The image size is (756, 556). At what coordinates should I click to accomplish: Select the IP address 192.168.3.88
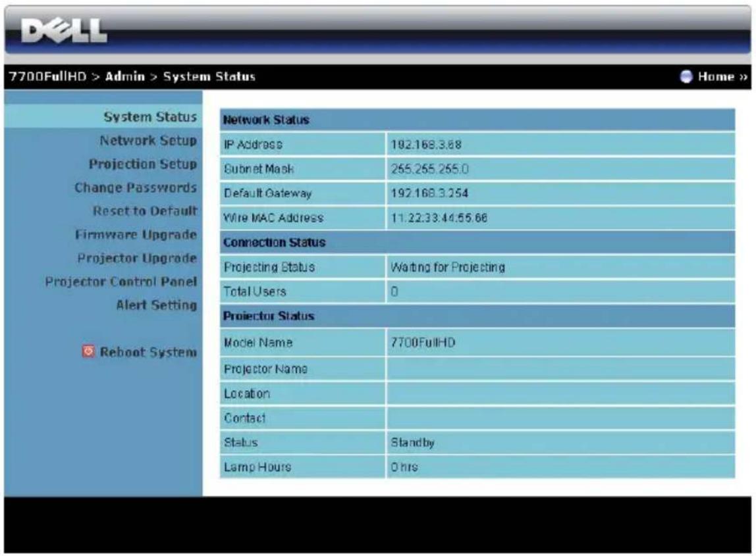pos(426,144)
